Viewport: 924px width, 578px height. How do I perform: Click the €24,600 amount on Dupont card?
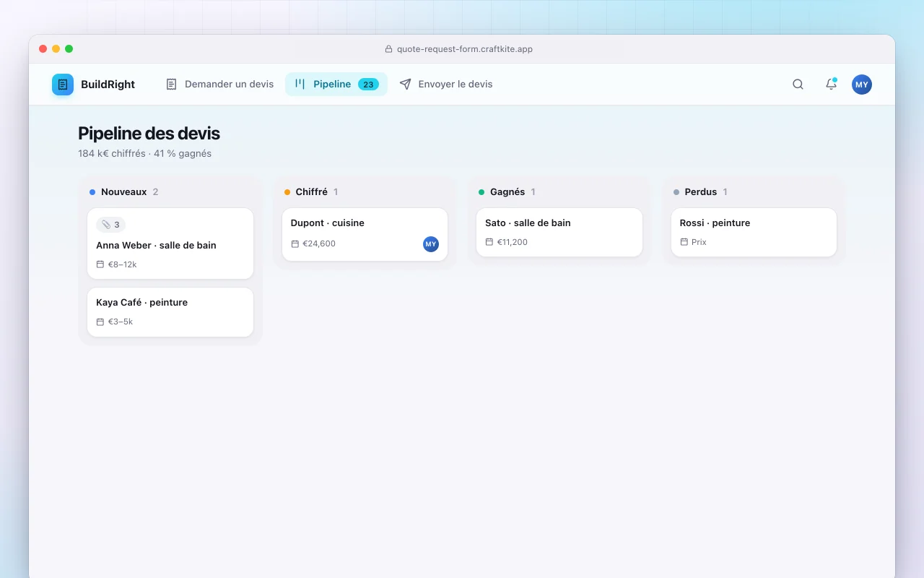(x=319, y=244)
